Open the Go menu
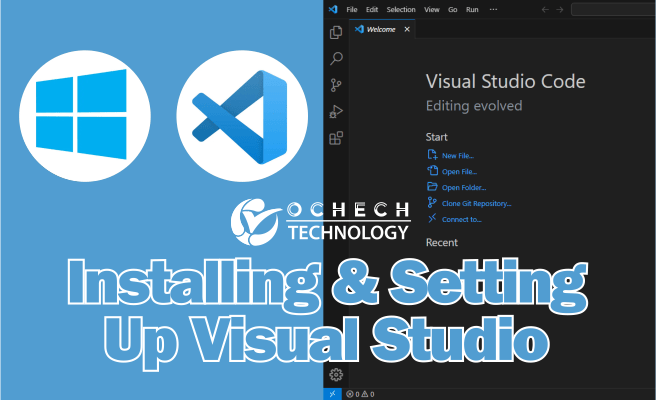Screen dimensions: 656x400 [x=453, y=10]
